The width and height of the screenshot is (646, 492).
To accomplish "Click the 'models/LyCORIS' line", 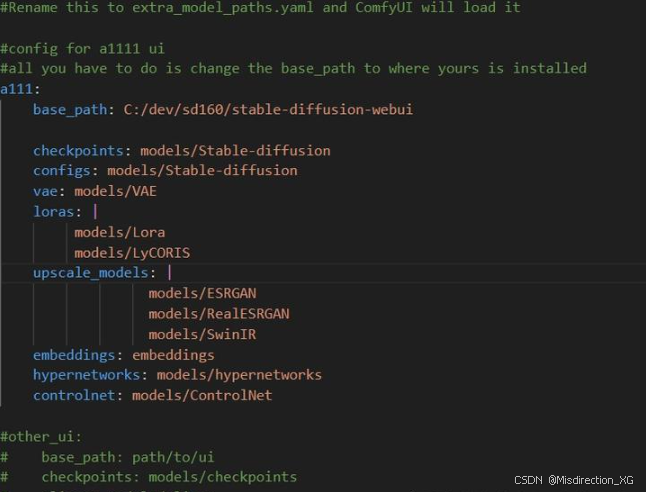I will 132,253.
